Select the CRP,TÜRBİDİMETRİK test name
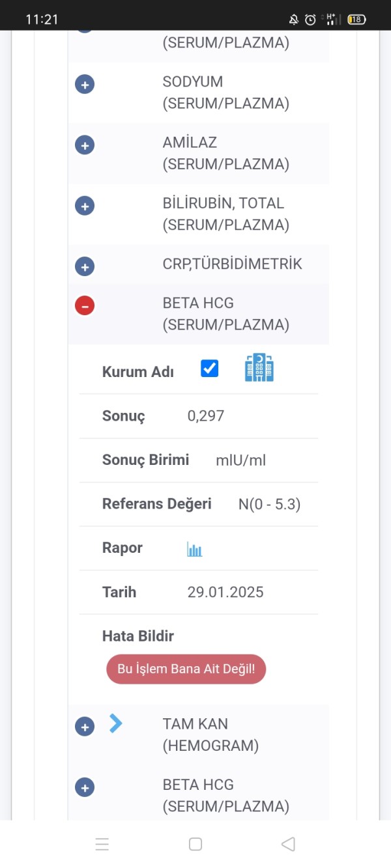 [x=233, y=264]
